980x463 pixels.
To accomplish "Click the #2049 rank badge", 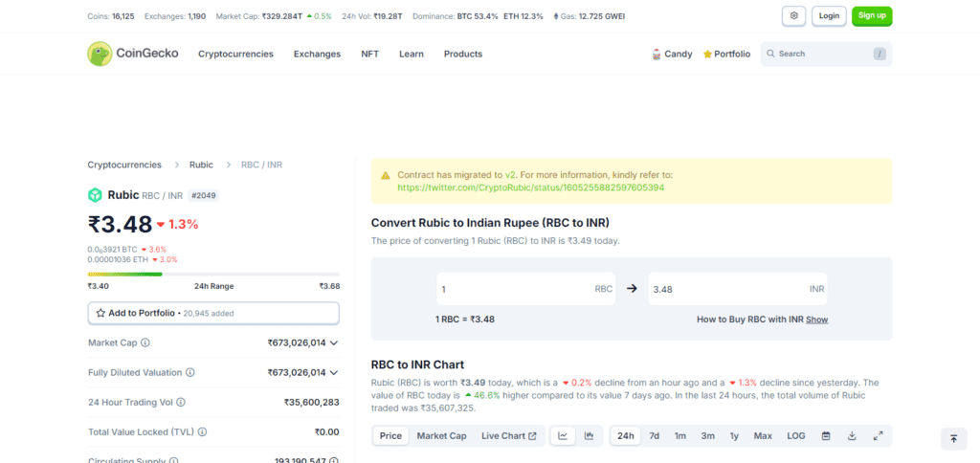I will [x=204, y=195].
